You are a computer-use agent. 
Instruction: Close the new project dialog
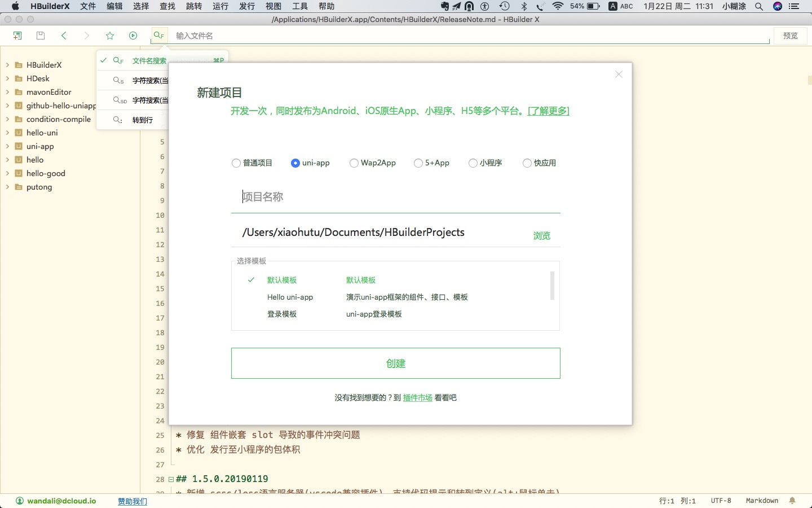pyautogui.click(x=619, y=75)
